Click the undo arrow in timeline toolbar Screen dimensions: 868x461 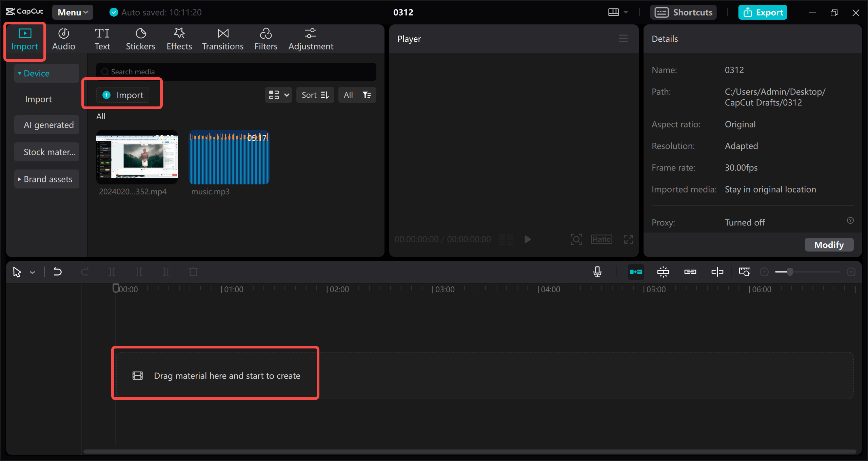click(x=58, y=272)
